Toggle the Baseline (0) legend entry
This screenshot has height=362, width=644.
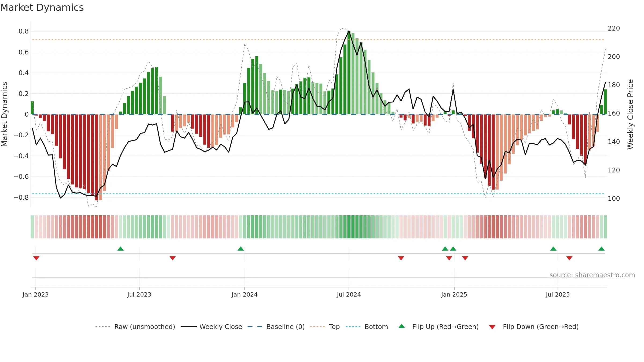click(276, 327)
